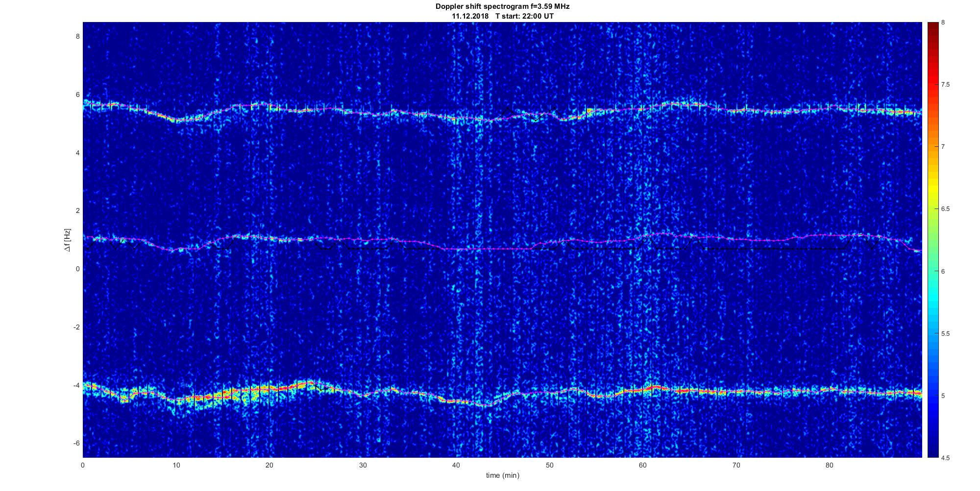Click the y-axis tick label '-2'
The image size is (980, 491).
(x=76, y=327)
